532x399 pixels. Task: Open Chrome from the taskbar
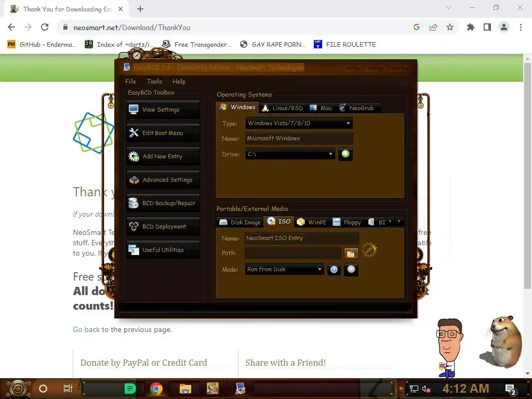click(x=156, y=389)
